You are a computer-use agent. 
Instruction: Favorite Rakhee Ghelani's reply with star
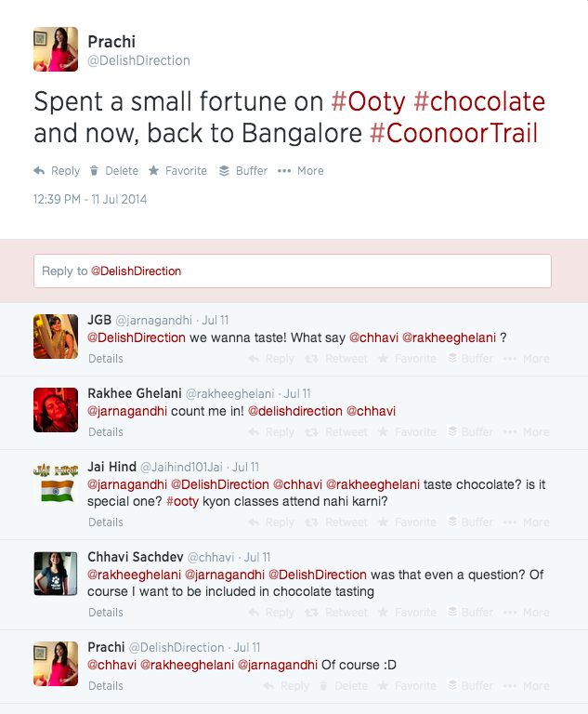click(x=385, y=432)
